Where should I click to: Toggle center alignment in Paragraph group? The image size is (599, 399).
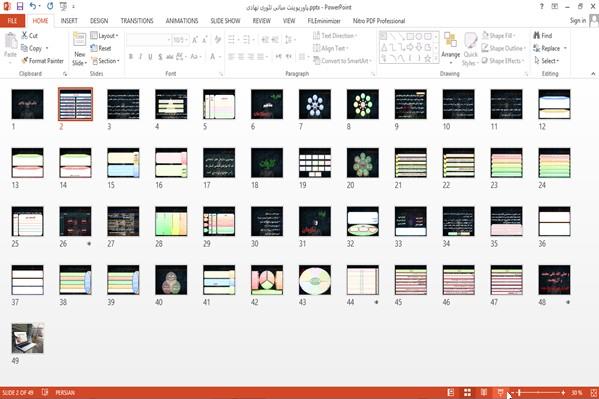pyautogui.click(x=241, y=57)
